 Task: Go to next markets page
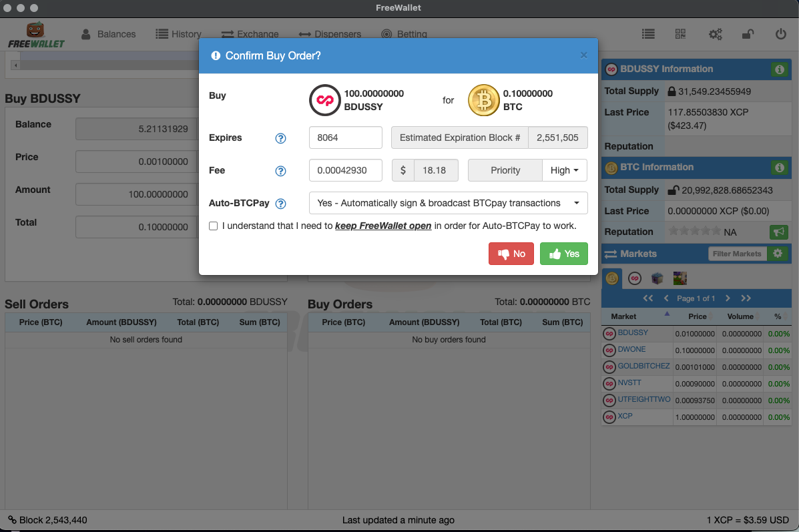(728, 298)
